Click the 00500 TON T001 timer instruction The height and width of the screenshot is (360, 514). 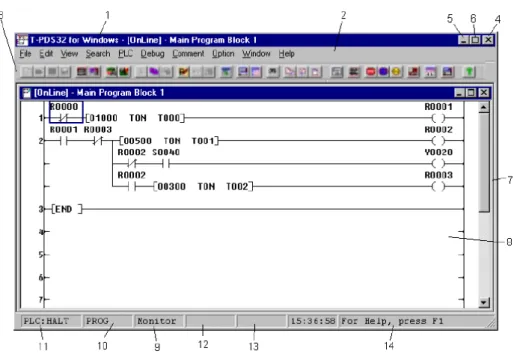pos(169,141)
